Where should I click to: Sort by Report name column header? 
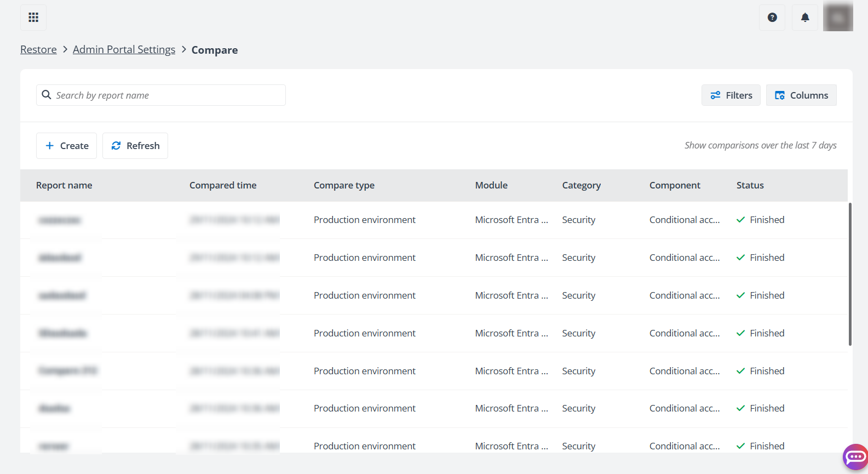[x=64, y=185]
